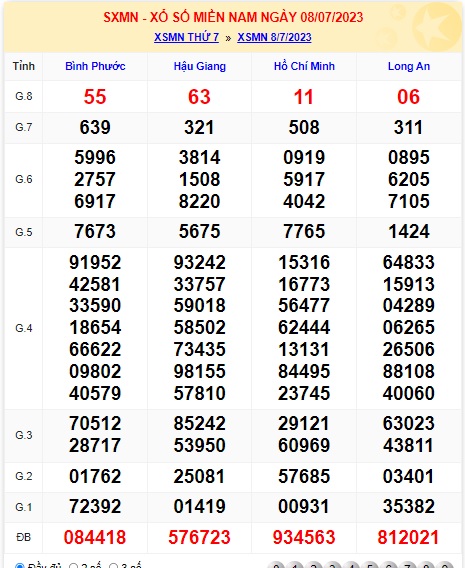
Task: Click digit ball 8 filter
Action: coord(426,565)
